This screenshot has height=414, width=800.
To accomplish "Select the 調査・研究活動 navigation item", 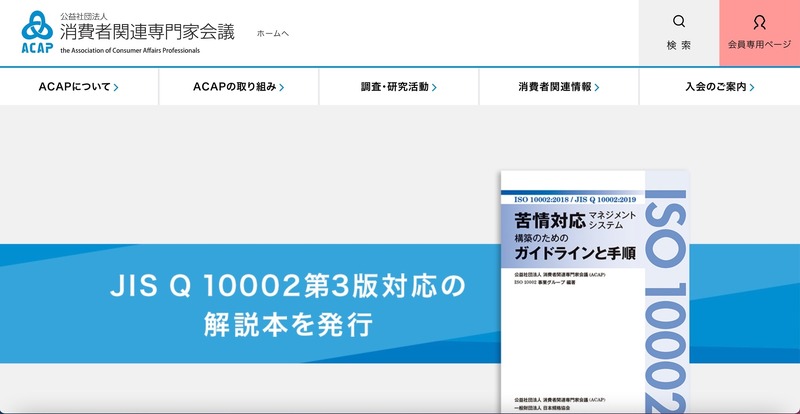I will [394, 87].
